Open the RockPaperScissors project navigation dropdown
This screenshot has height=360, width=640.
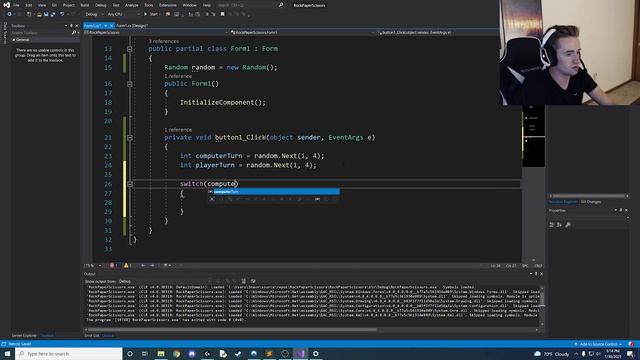point(156,32)
